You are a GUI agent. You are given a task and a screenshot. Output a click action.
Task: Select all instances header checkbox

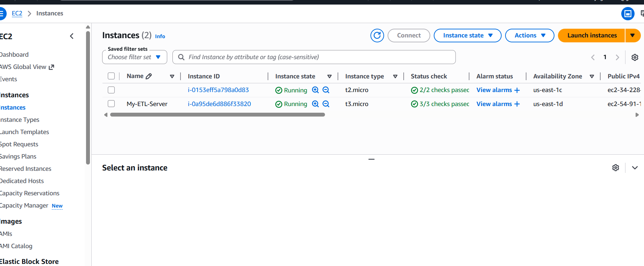[x=111, y=76]
